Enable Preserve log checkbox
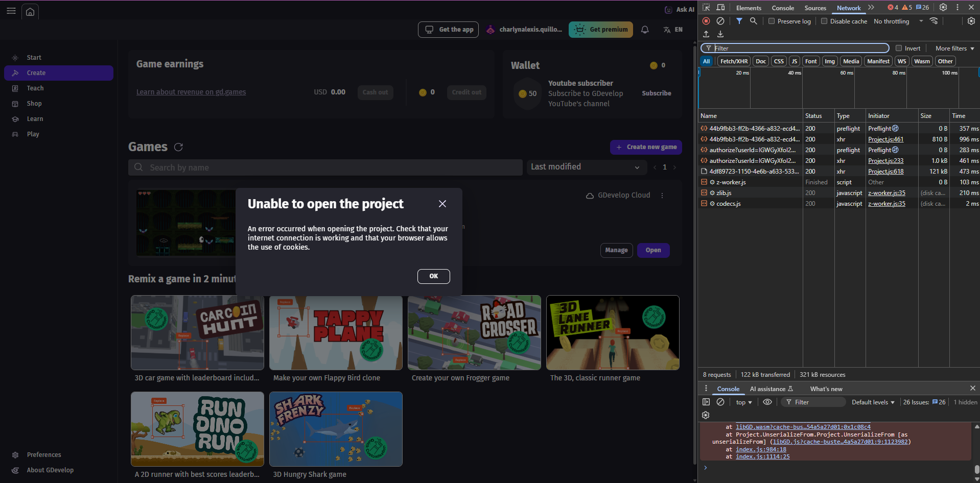Image resolution: width=980 pixels, height=483 pixels. [x=772, y=21]
